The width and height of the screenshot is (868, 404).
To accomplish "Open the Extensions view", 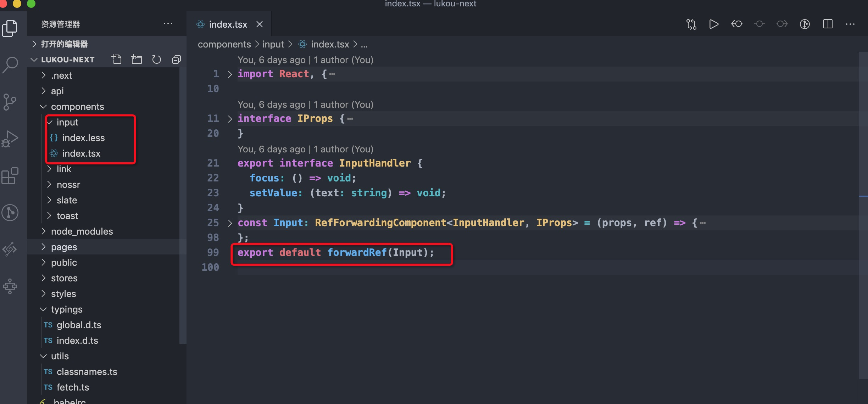I will click(x=10, y=176).
